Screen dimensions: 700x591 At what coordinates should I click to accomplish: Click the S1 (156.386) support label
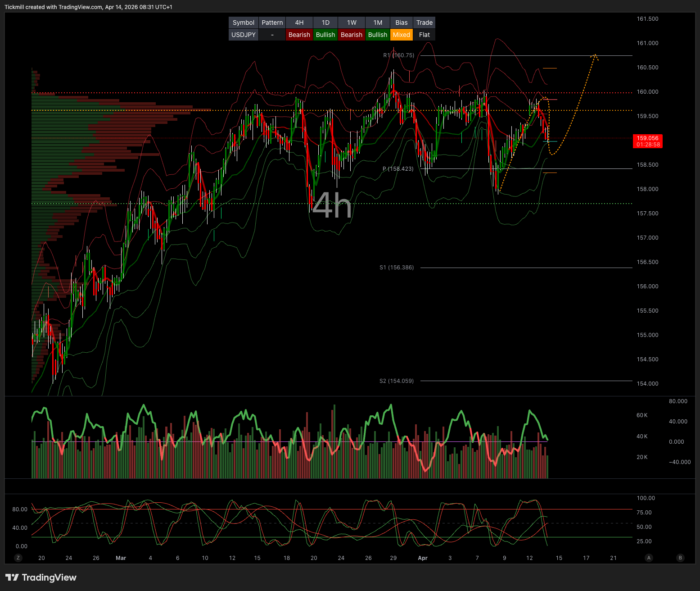point(396,268)
